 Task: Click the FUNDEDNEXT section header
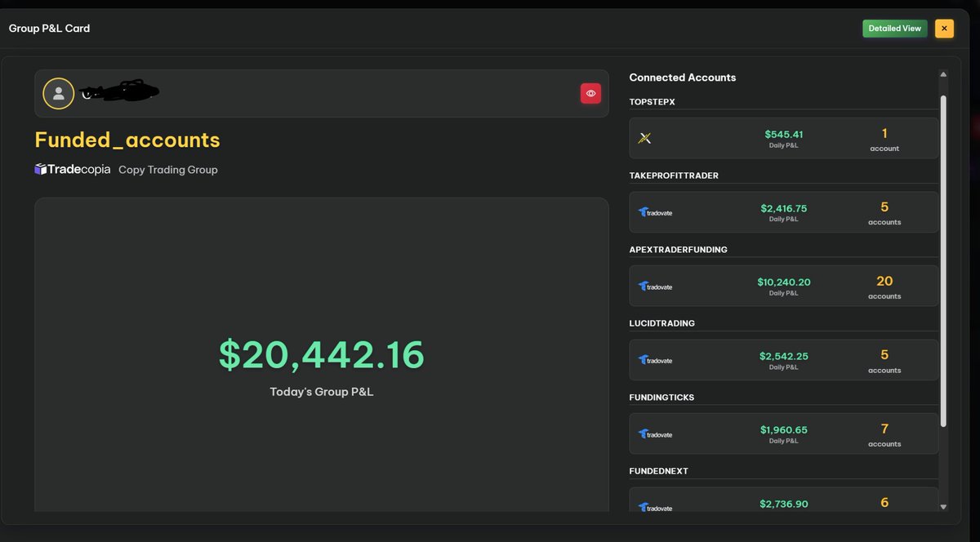[658, 471]
